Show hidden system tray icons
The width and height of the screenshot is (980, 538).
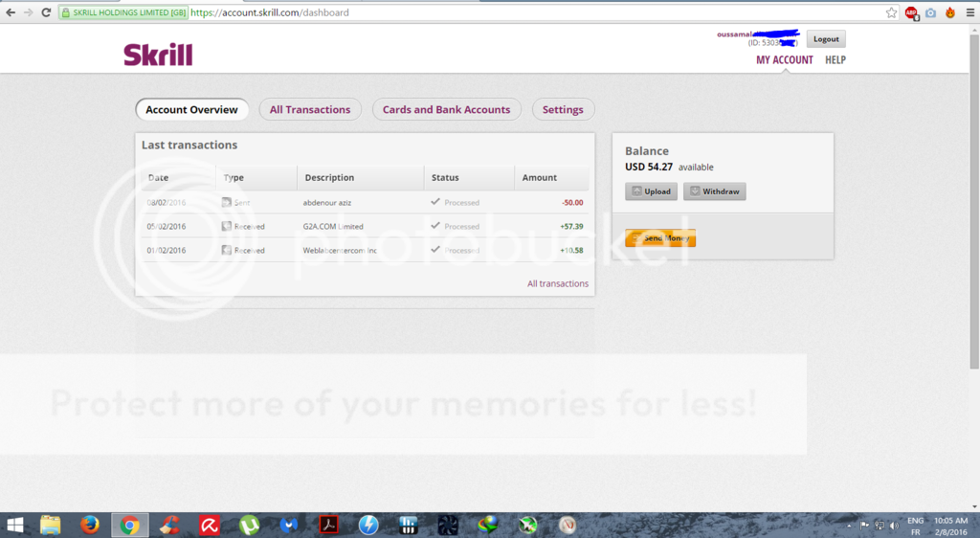click(849, 527)
